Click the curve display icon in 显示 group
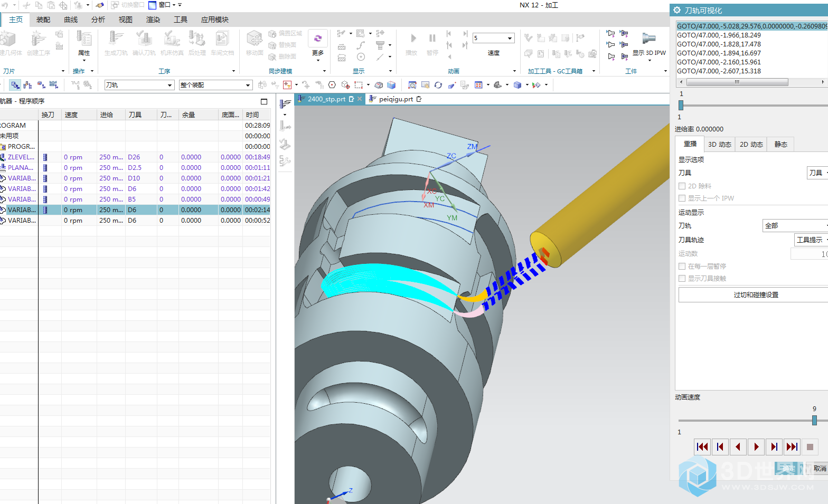Viewport: 828px width, 504px height. pyautogui.click(x=361, y=45)
